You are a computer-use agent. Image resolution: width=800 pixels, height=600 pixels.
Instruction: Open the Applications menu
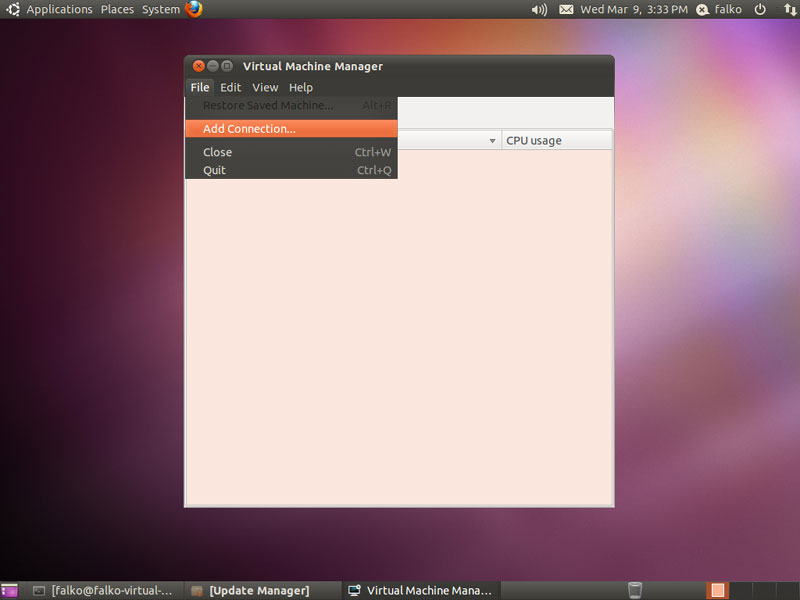click(x=59, y=9)
